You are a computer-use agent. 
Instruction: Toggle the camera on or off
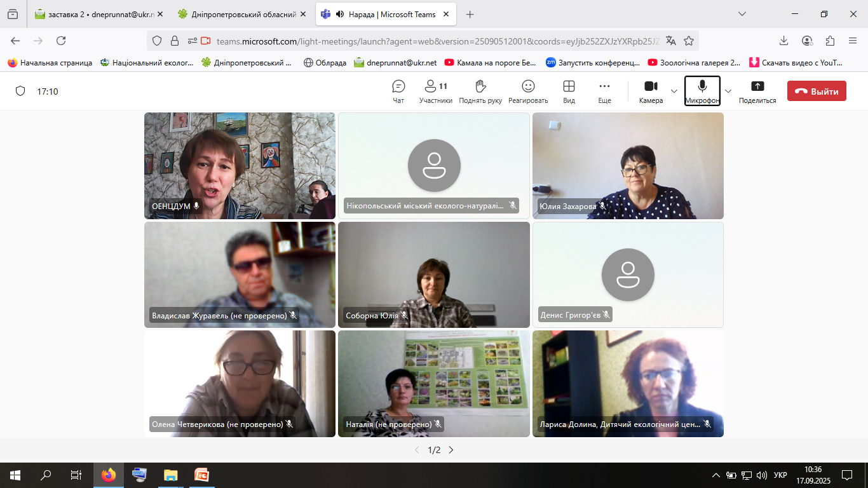(651, 91)
